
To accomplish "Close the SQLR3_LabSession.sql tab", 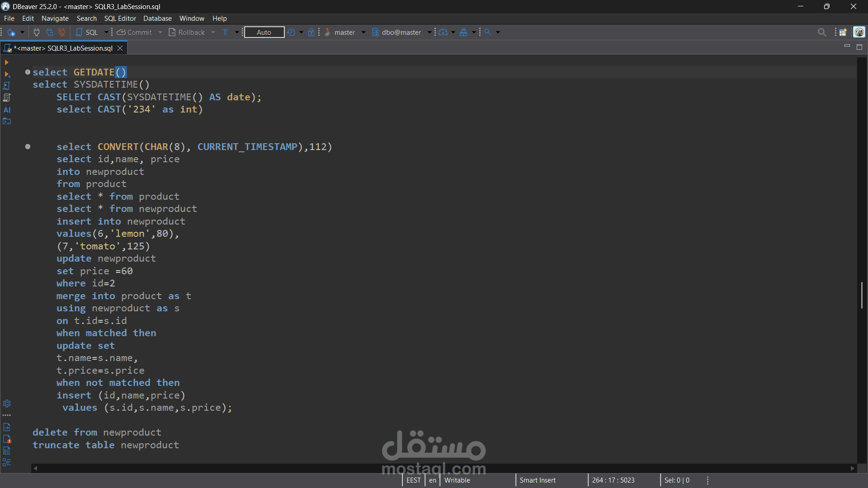I will tap(120, 48).
